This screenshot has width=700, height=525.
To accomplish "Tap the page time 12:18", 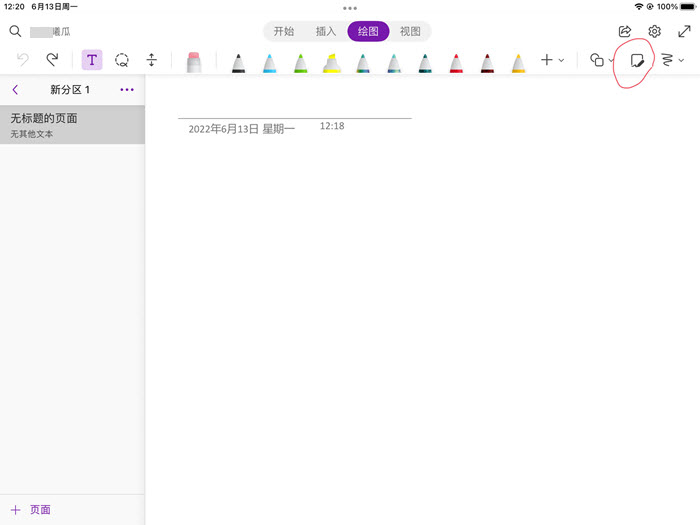I will [x=332, y=126].
